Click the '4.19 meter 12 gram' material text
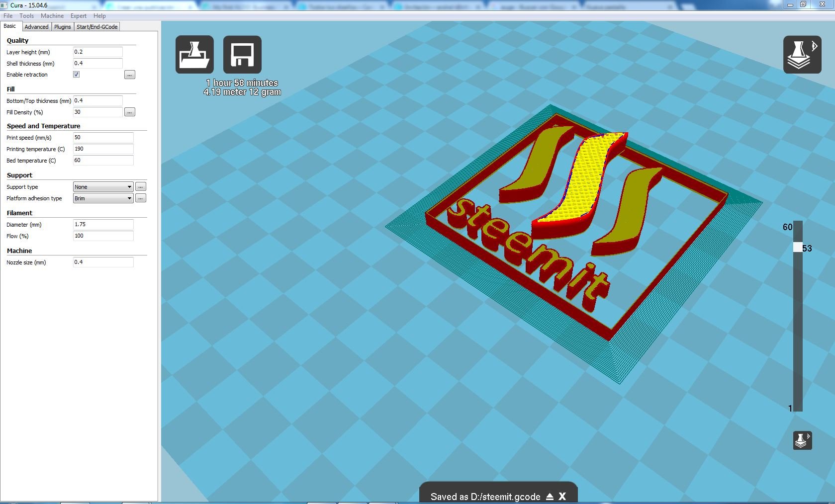This screenshot has height=504, width=835. point(242,92)
